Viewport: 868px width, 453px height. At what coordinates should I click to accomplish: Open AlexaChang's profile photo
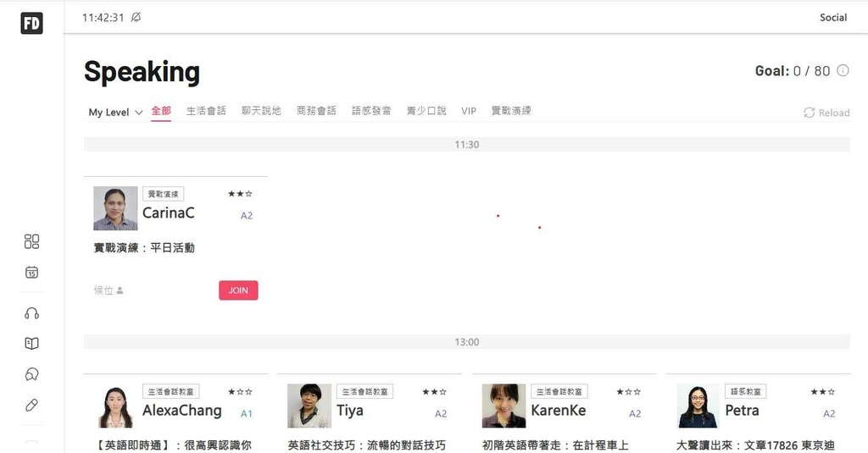pos(115,406)
